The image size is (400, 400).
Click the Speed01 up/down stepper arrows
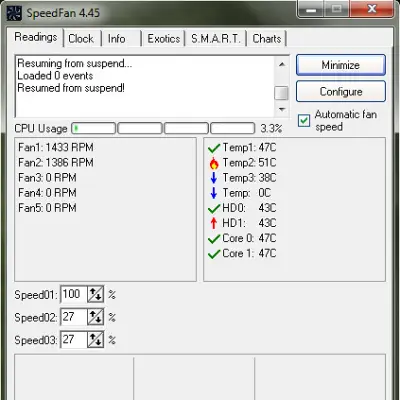coord(95,294)
